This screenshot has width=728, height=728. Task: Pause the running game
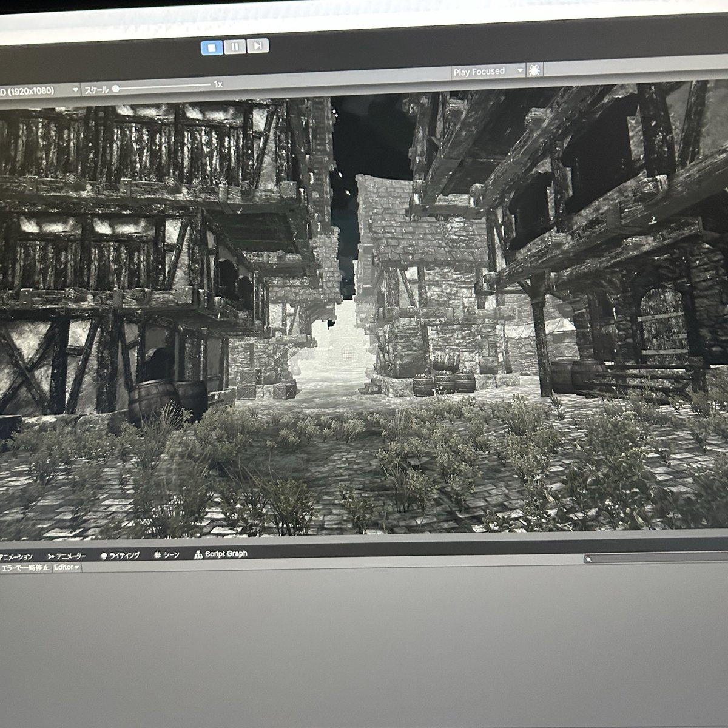pyautogui.click(x=235, y=46)
